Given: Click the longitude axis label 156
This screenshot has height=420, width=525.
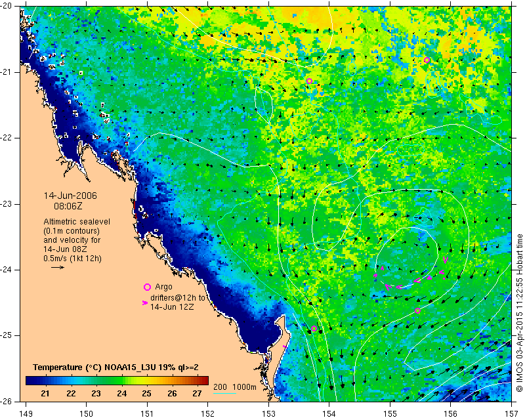Looking at the screenshot, I should click(451, 414).
